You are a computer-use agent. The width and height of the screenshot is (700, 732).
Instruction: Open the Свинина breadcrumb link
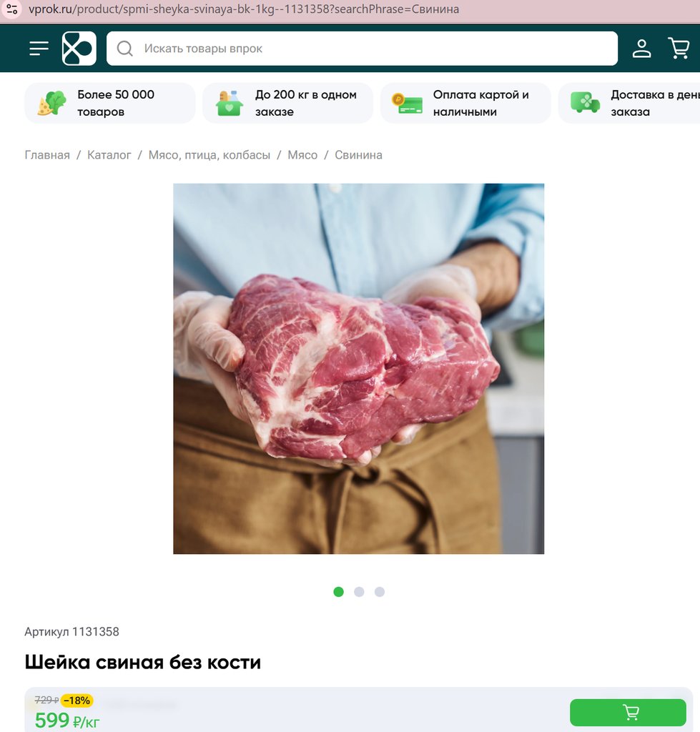tap(359, 155)
